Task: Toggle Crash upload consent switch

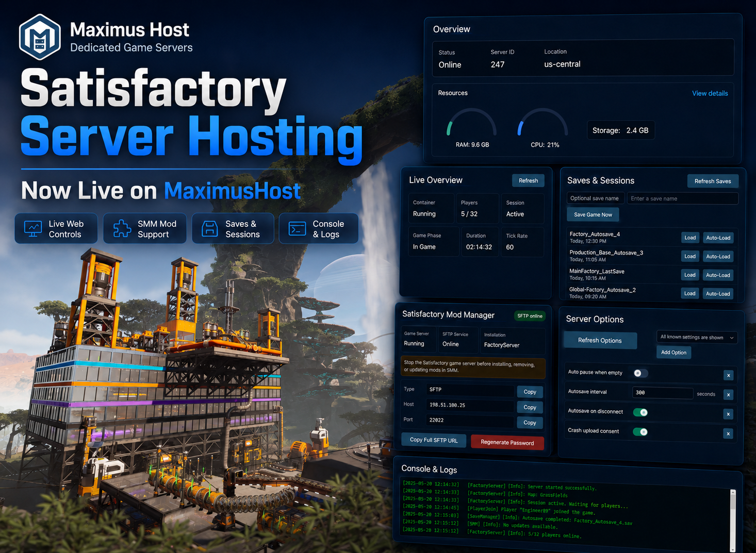Action: point(640,432)
